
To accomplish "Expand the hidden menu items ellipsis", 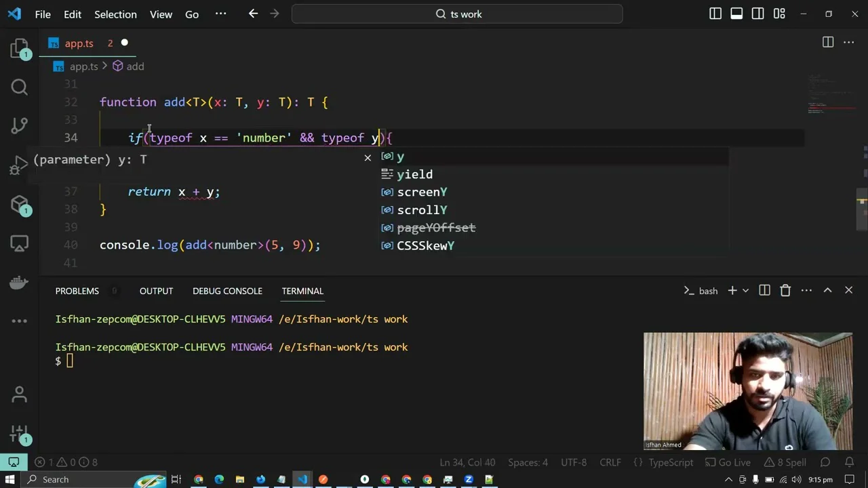I will pos(220,14).
